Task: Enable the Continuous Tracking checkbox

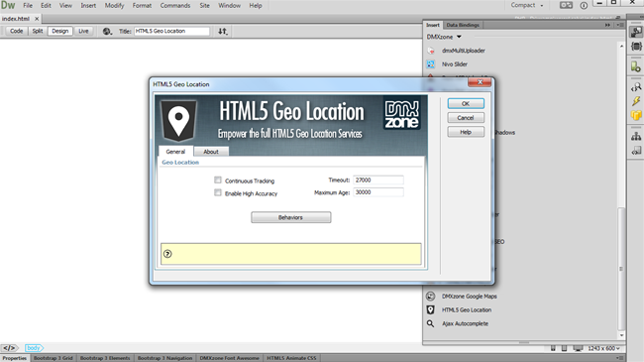Action: 218,180
